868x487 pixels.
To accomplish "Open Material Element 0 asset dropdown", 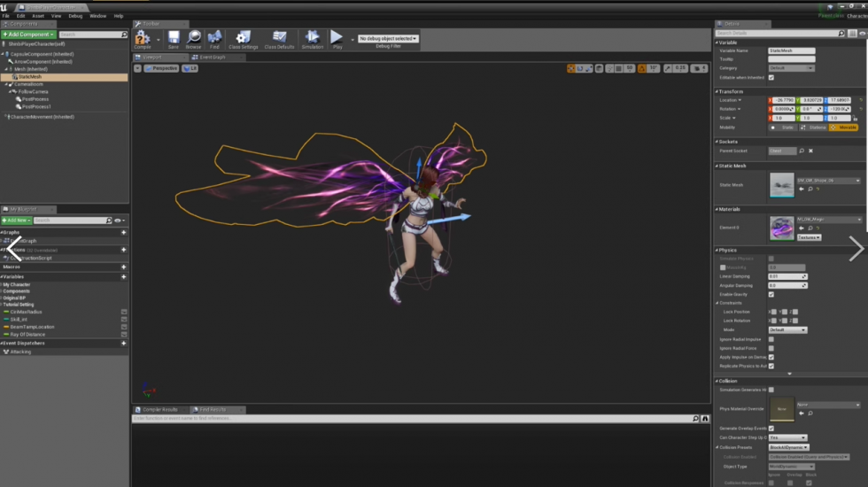I will tap(829, 220).
